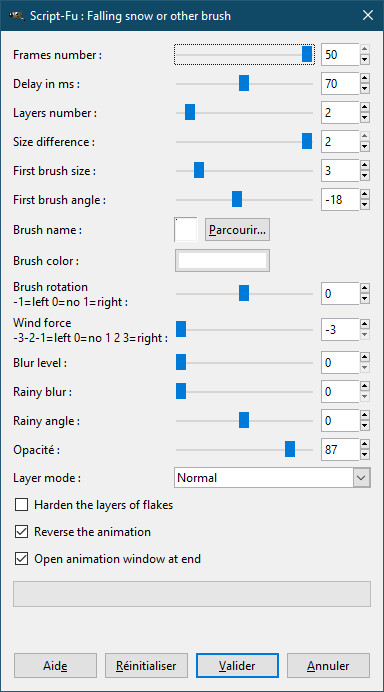The height and width of the screenshot is (692, 384).
Task: Click the Brush name preview thumbnail
Action: [x=186, y=230]
